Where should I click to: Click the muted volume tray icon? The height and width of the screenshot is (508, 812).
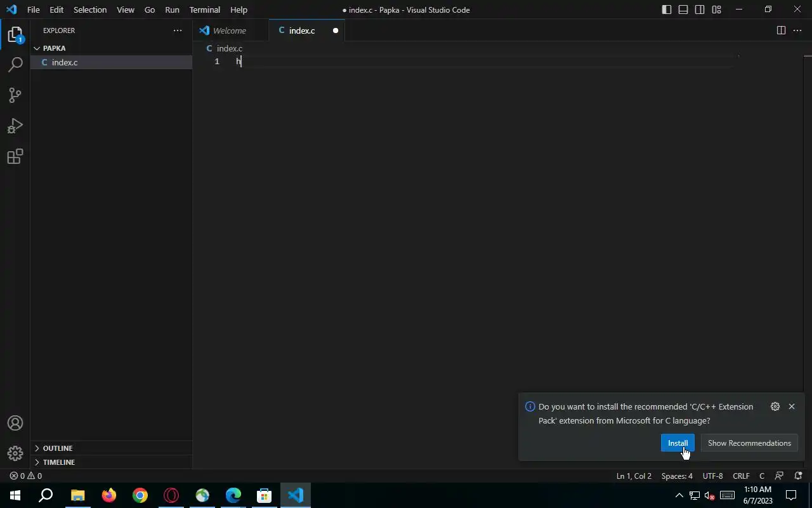point(710,495)
